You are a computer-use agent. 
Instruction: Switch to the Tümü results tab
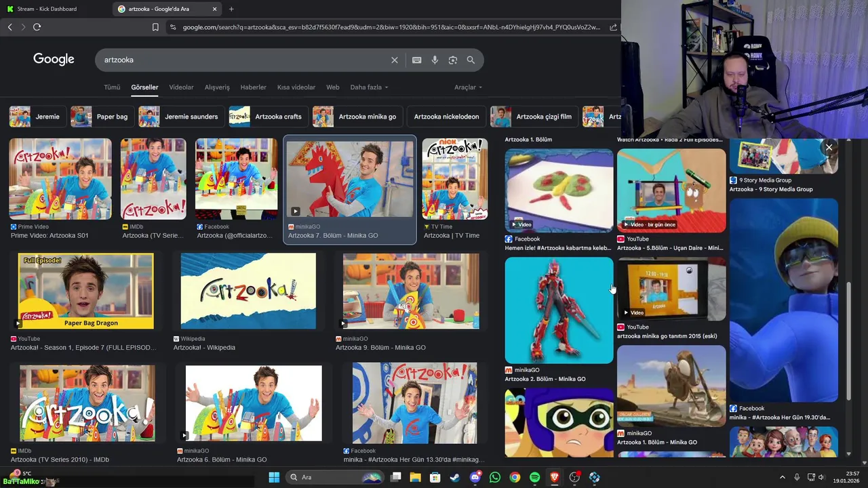pyautogui.click(x=112, y=87)
